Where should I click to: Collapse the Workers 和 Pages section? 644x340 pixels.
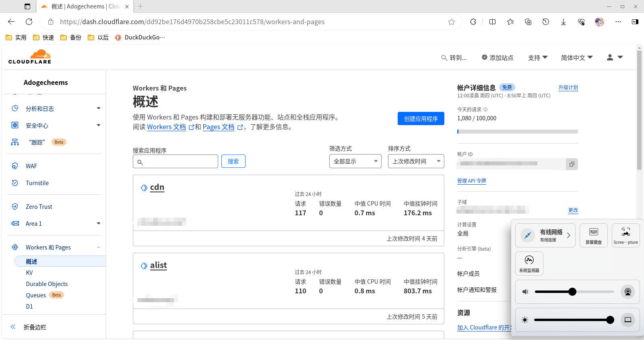coord(99,247)
